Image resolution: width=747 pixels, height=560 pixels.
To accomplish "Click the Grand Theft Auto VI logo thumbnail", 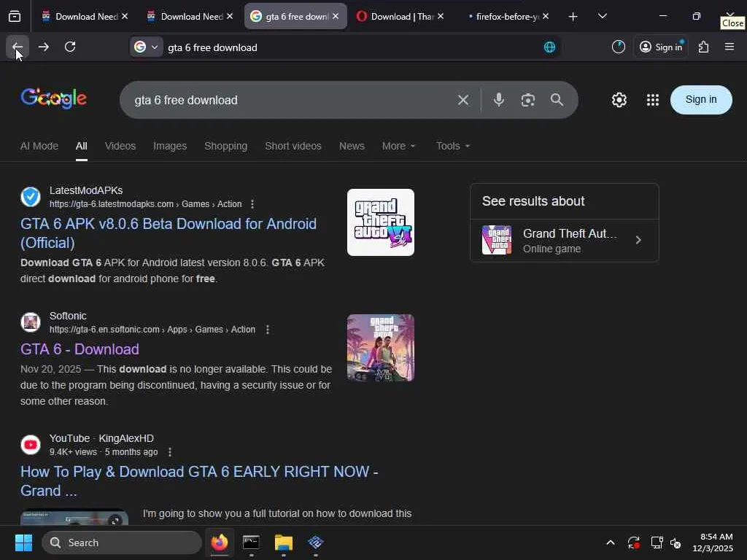I will tap(381, 222).
